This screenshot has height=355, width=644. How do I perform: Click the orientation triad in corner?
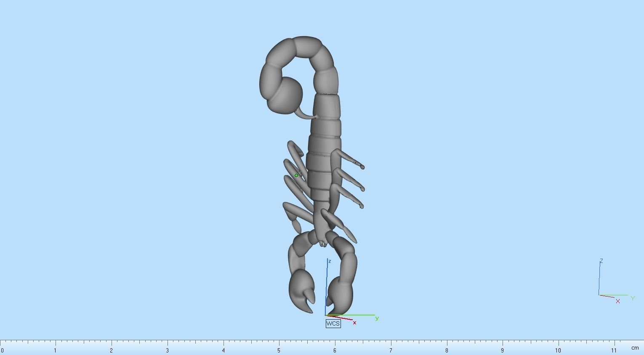click(x=616, y=281)
